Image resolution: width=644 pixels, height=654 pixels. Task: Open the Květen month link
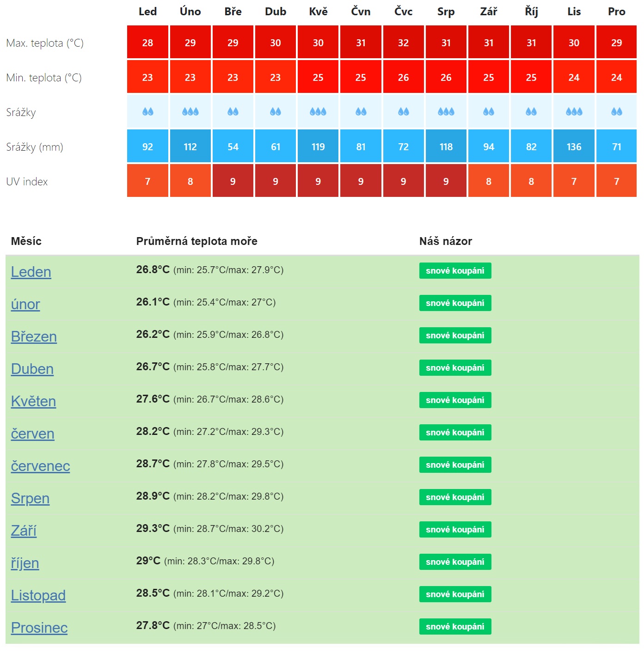[x=33, y=401]
